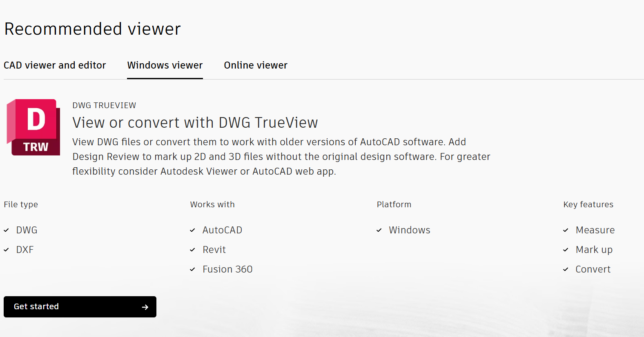Click the DWG TRUEVIEW label
Viewport: 644px width, 337px height.
[x=104, y=105]
